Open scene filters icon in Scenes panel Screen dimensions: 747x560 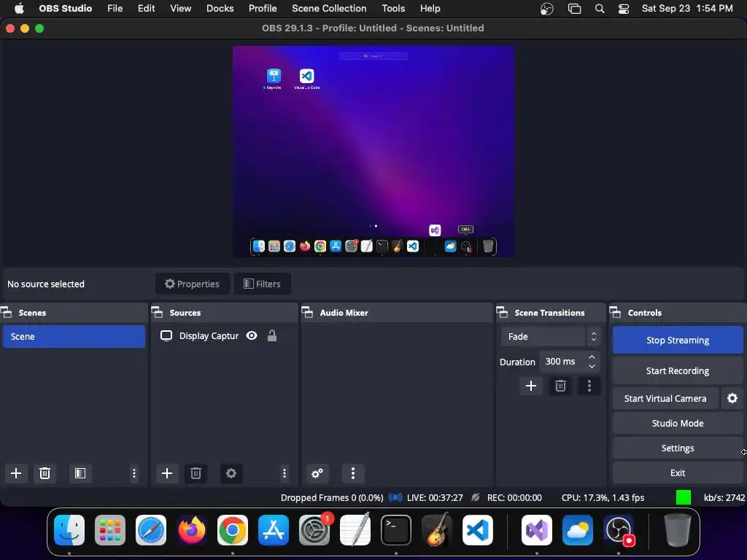[x=80, y=472]
